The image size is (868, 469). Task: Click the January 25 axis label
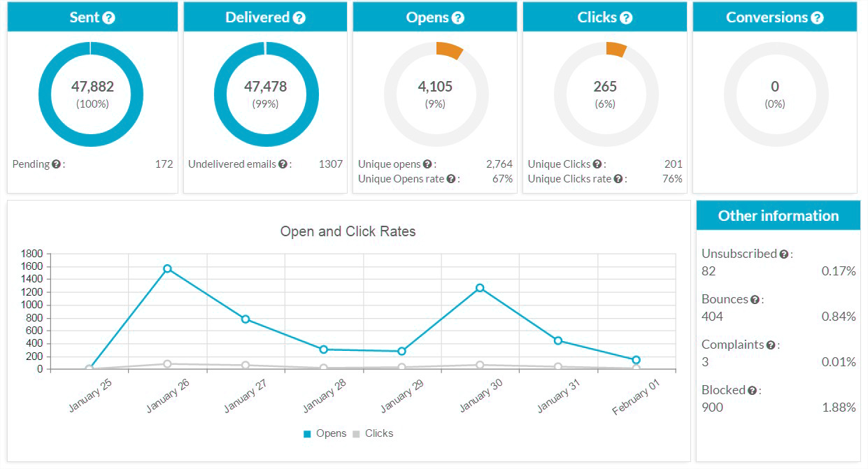90,397
